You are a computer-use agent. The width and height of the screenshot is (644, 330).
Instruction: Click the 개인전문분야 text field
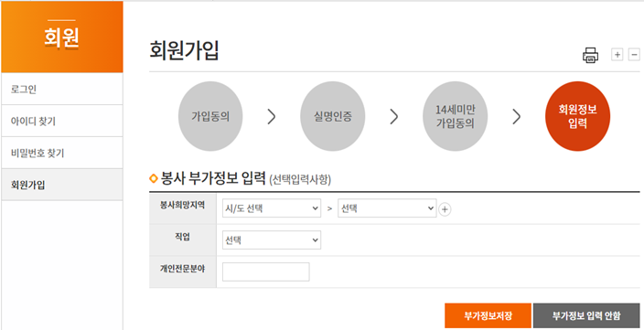click(265, 271)
